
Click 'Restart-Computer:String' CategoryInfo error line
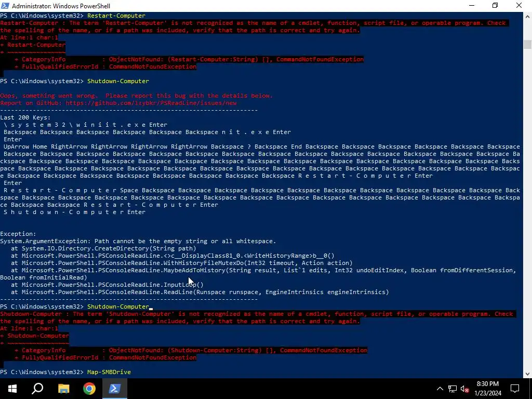(x=189, y=59)
